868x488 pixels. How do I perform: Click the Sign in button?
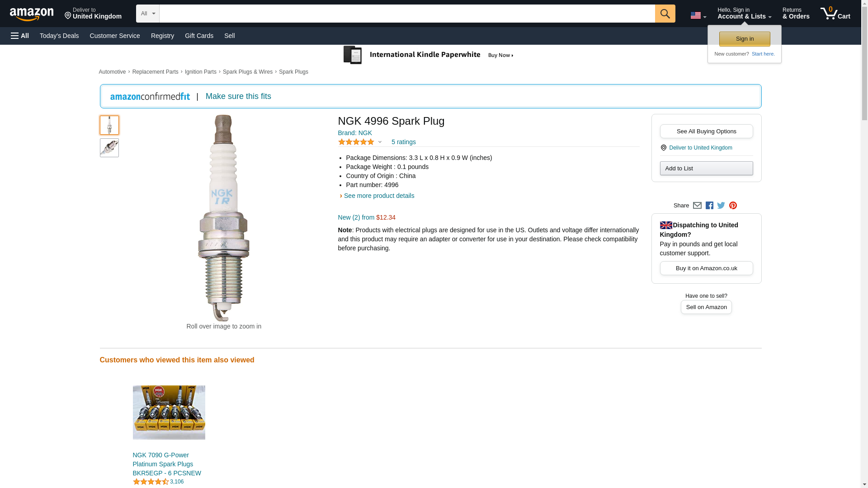[x=745, y=39]
